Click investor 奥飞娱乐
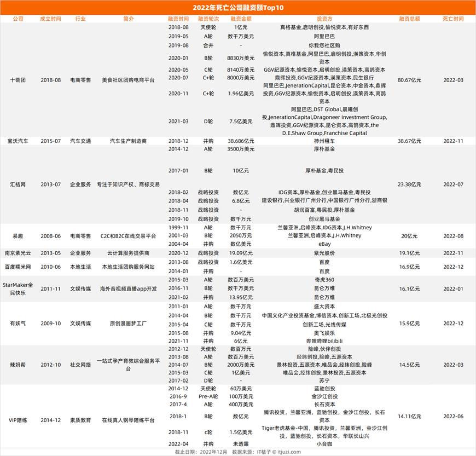 (324, 333)
